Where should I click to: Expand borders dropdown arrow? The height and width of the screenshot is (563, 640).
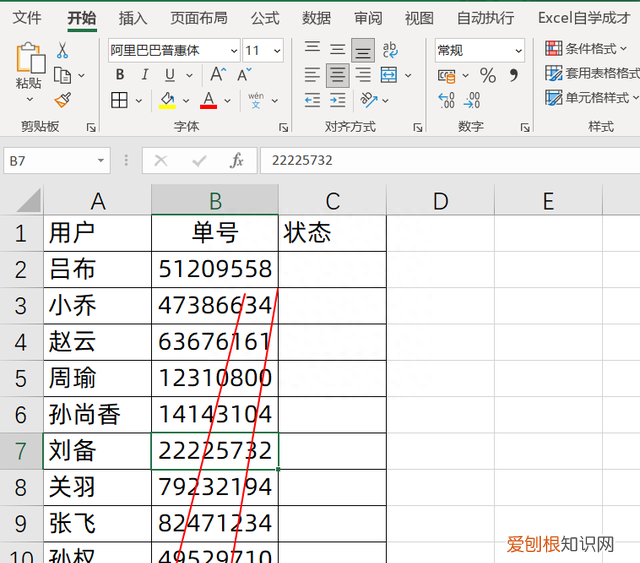click(x=139, y=100)
